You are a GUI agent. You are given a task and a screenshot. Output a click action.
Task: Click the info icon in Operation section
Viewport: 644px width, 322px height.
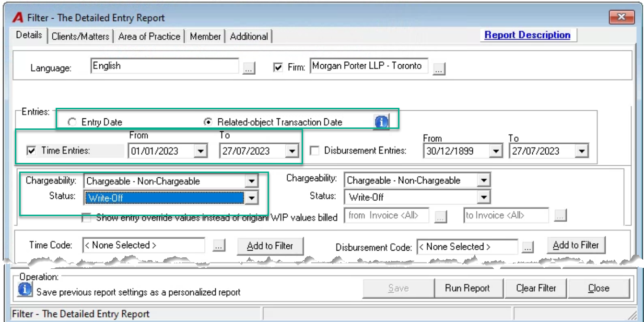click(x=25, y=289)
